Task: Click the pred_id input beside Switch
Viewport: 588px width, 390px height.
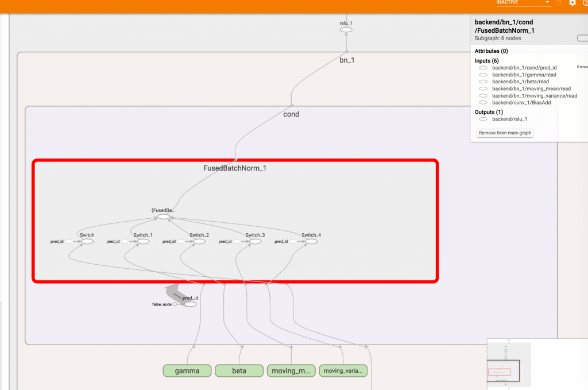Action: pyautogui.click(x=69, y=241)
